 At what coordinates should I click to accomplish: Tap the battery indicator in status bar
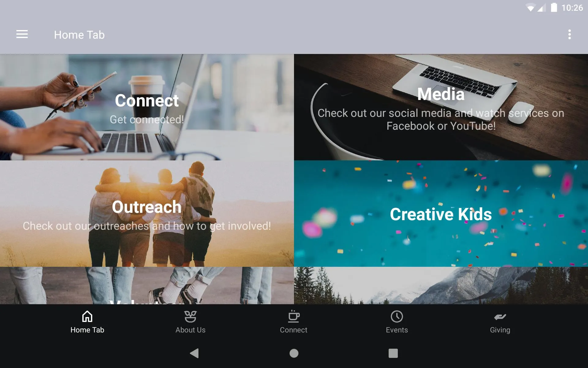[553, 8]
